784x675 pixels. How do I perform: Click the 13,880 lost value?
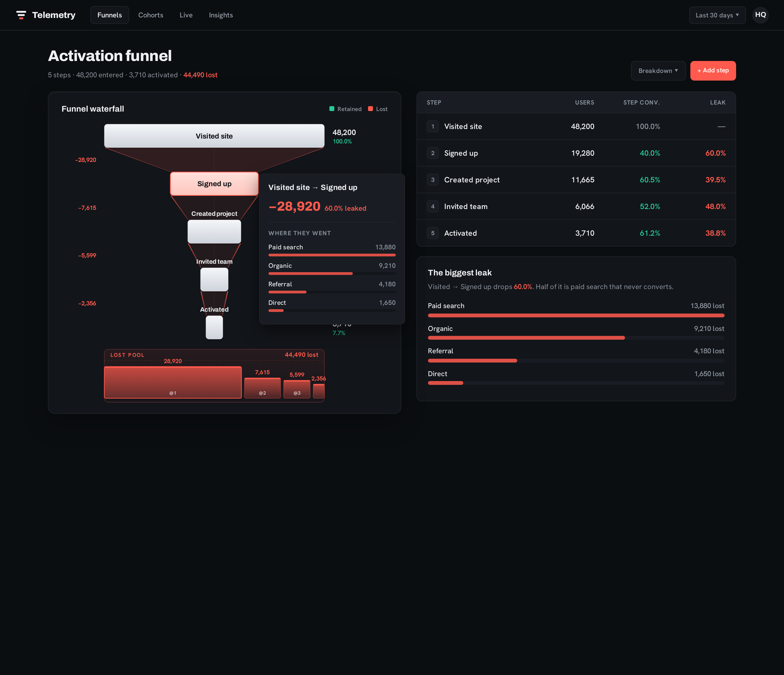coord(707,306)
